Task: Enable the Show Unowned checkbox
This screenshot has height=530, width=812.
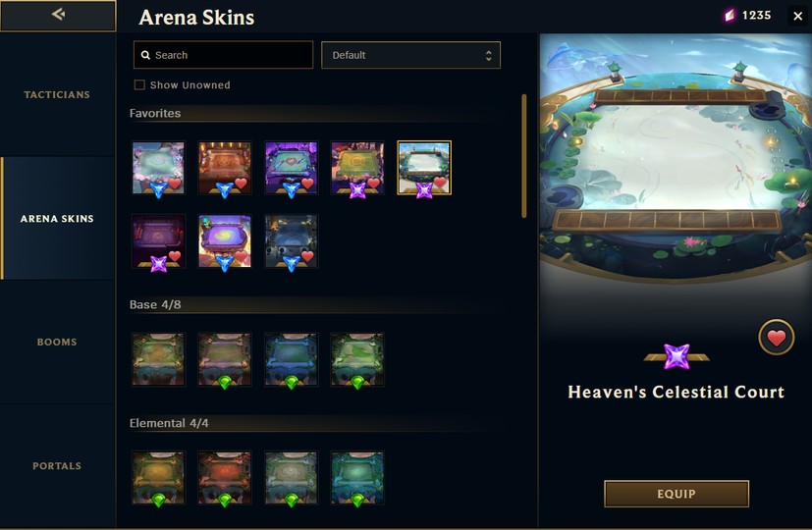Action: 139,84
